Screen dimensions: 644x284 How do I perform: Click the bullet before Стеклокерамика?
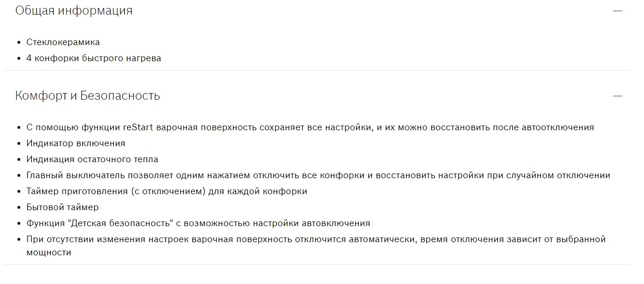[19, 43]
